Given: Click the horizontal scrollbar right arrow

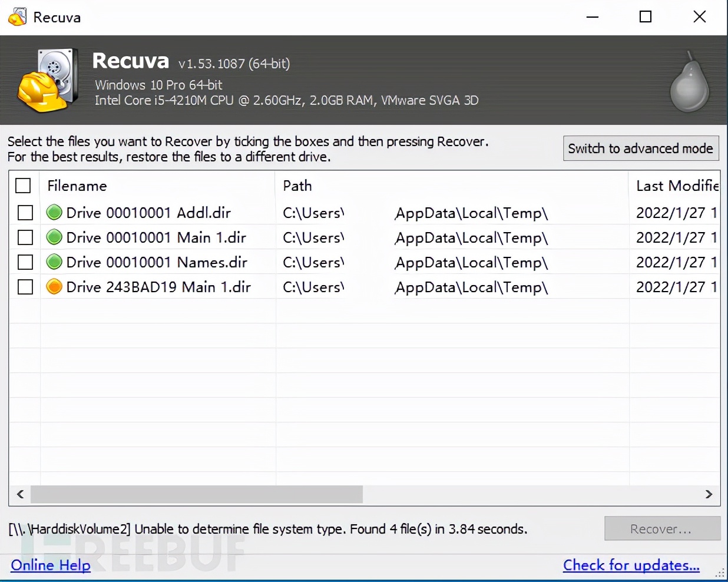Looking at the screenshot, I should [x=709, y=494].
